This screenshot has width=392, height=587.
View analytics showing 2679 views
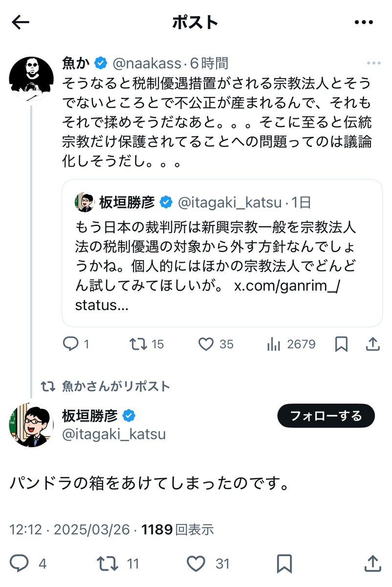273,344
